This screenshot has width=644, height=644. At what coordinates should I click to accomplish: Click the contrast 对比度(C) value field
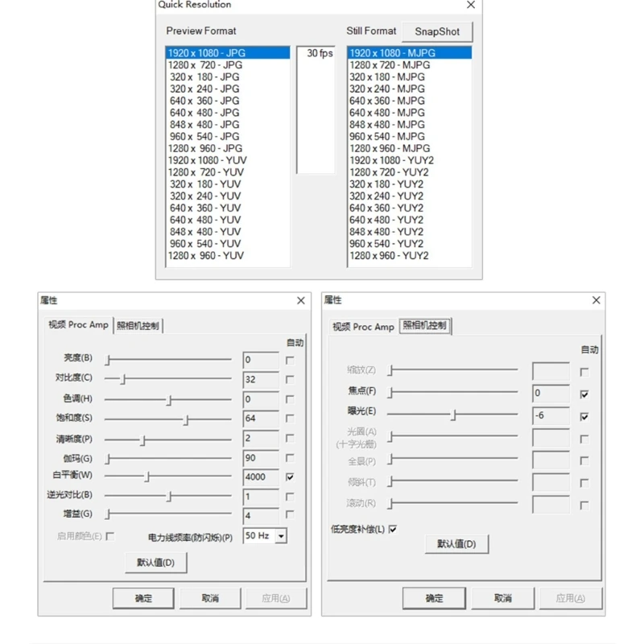coord(261,379)
